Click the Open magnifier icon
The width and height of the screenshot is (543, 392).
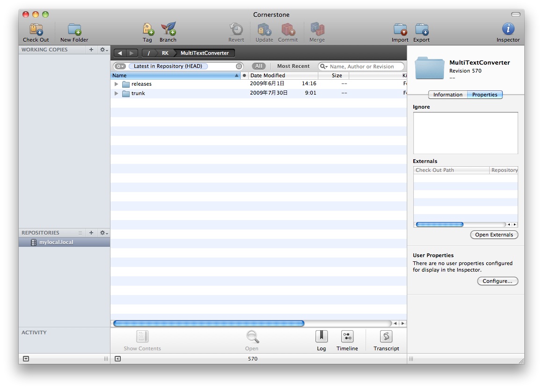(252, 337)
